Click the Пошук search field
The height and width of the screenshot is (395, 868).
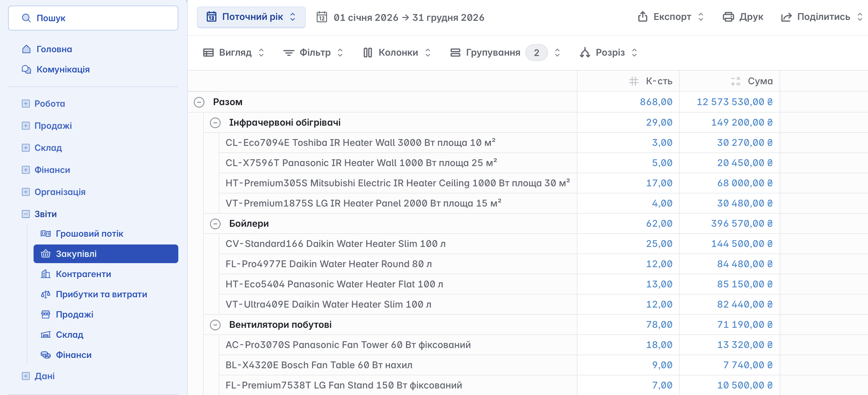93,18
